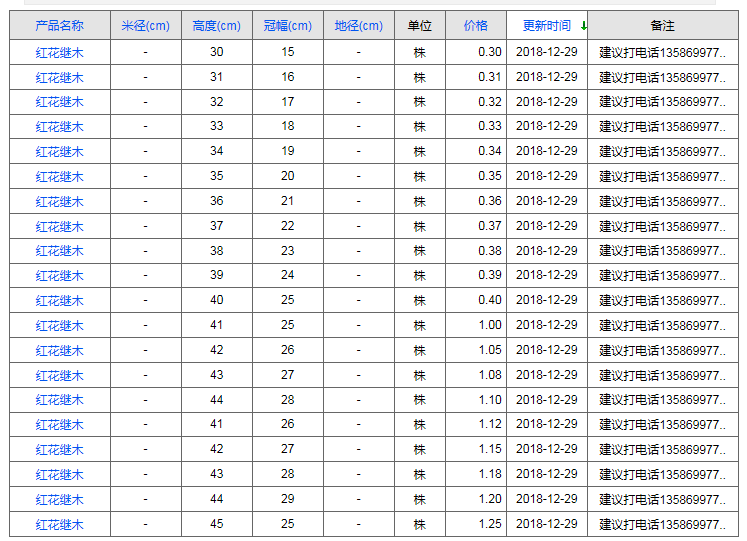Click the height value 33

[x=216, y=126]
